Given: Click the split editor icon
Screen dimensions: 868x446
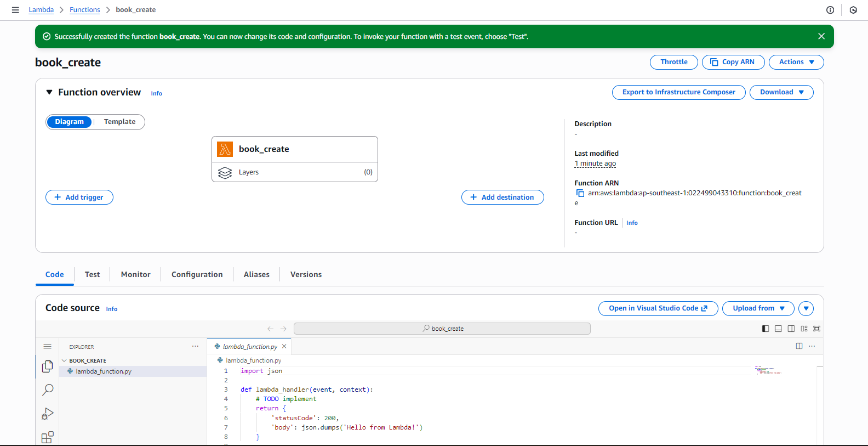Looking at the screenshot, I should click(x=799, y=346).
